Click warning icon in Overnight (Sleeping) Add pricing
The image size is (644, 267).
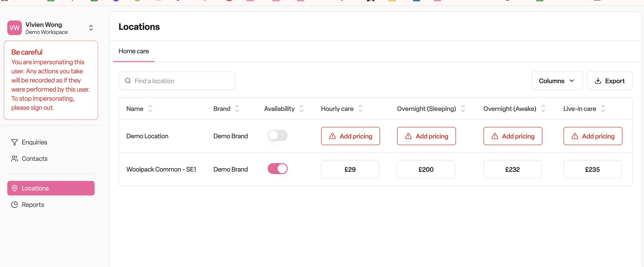pos(408,136)
